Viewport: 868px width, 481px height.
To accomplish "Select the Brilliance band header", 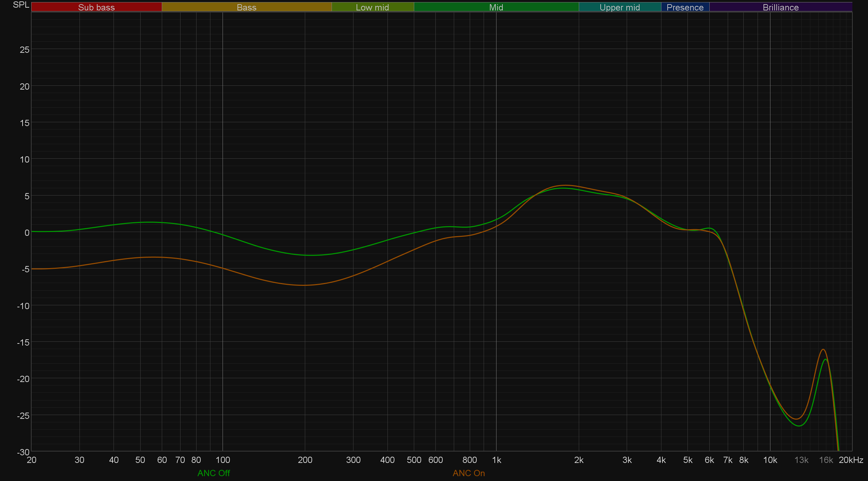I will tap(781, 7).
